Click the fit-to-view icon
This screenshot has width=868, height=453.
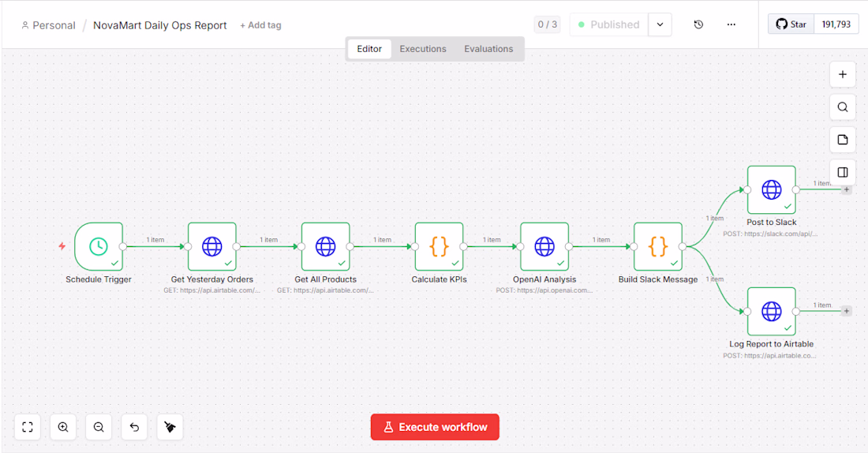(28, 427)
